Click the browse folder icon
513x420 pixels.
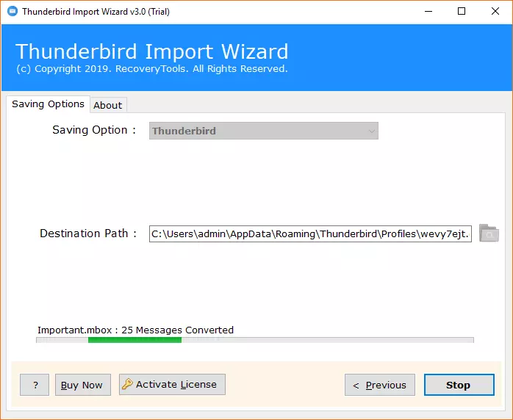[x=489, y=233]
